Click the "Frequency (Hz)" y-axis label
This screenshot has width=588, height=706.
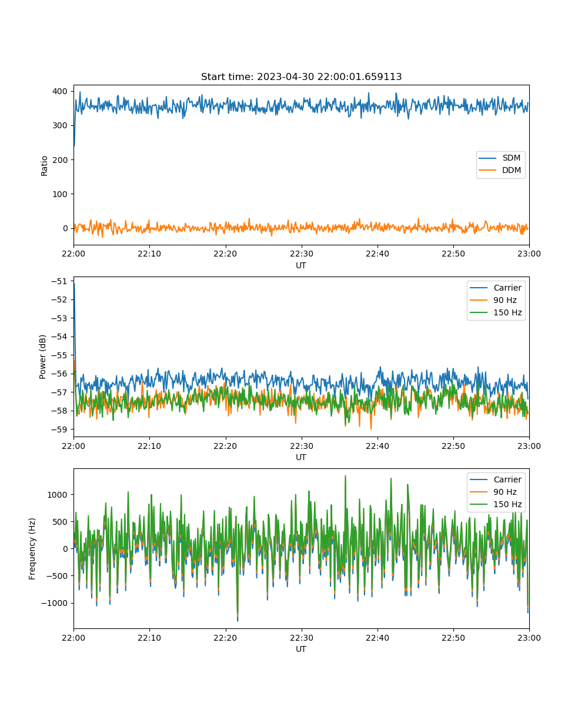32,548
